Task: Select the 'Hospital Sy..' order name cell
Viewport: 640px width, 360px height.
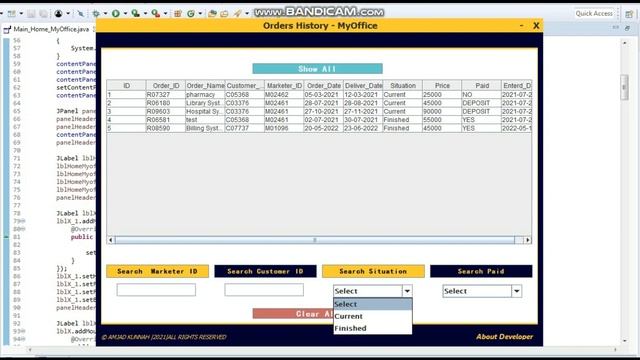Action: click(x=205, y=111)
